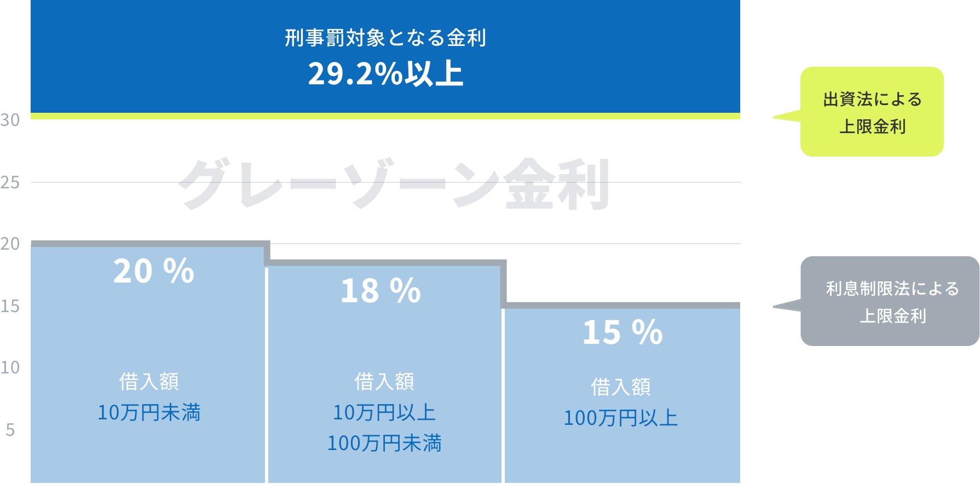This screenshot has width=980, height=484.
Task: Click the yellow-green "出資法による上限金利" callout
Action: point(872,112)
